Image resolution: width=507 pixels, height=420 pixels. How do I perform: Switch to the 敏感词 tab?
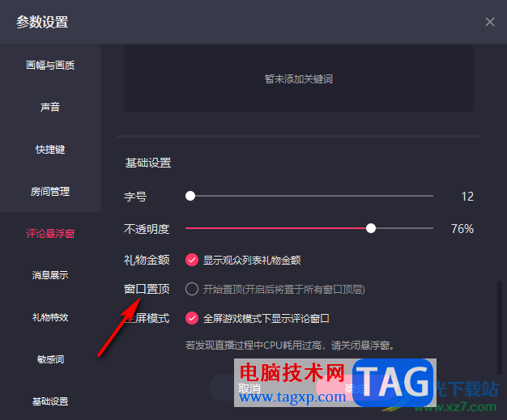[50, 359]
